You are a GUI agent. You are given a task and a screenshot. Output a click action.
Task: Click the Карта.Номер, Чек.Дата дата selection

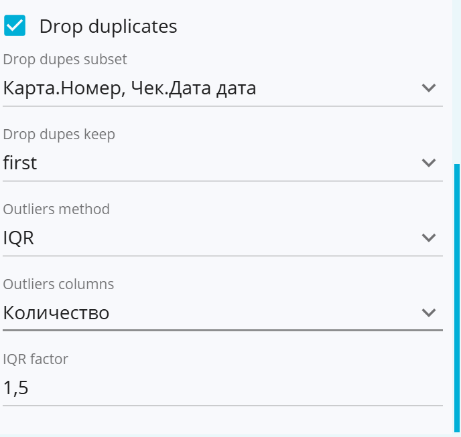pyautogui.click(x=129, y=88)
